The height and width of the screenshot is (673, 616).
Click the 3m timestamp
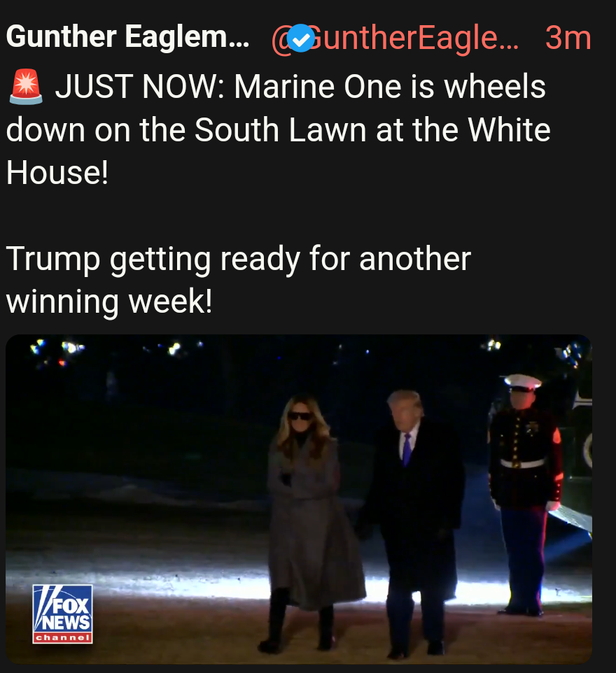[568, 38]
